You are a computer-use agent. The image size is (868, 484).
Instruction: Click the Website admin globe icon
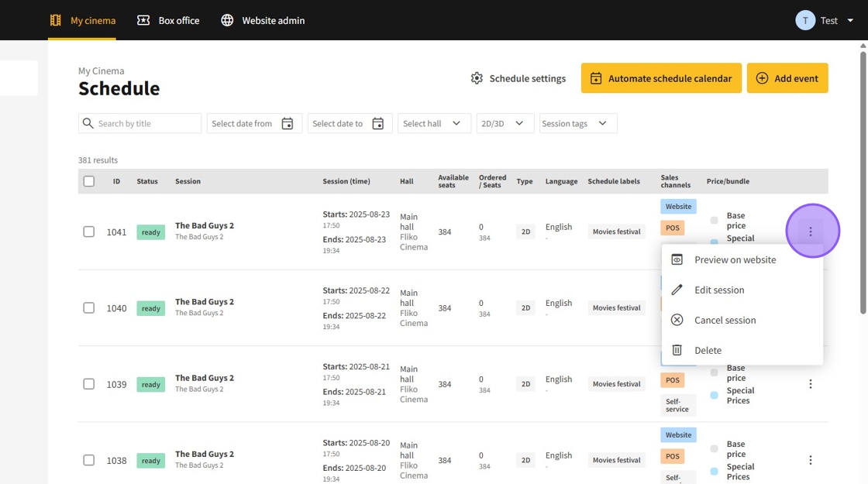[x=227, y=20]
